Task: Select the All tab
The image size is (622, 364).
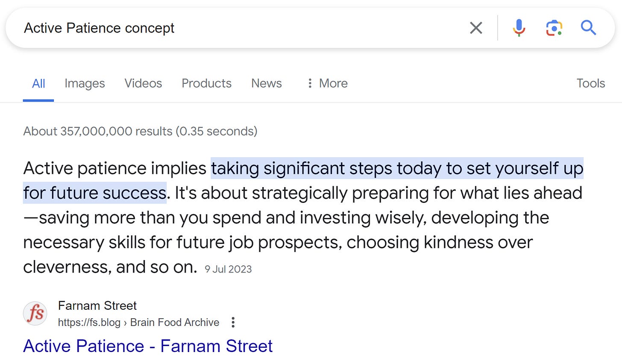Action: pyautogui.click(x=38, y=83)
